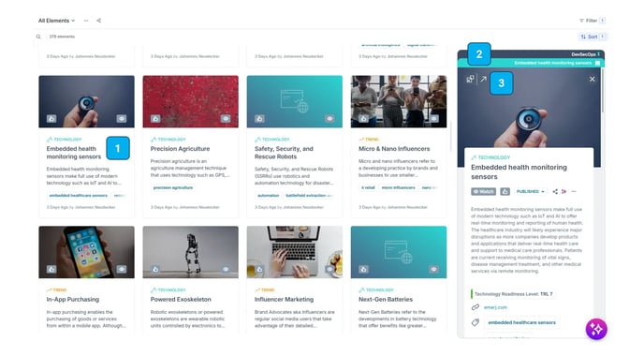Open the three-dots menu beside All Elements
This screenshot has width=644, height=356.
(x=86, y=21)
